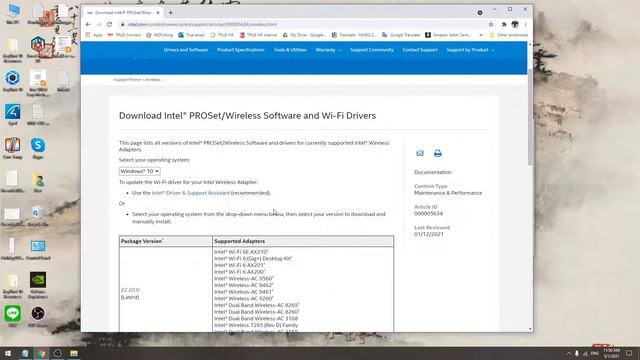The width and height of the screenshot is (640, 360).
Task: Open the Chrome extensions puzzle icon
Action: tap(504, 24)
